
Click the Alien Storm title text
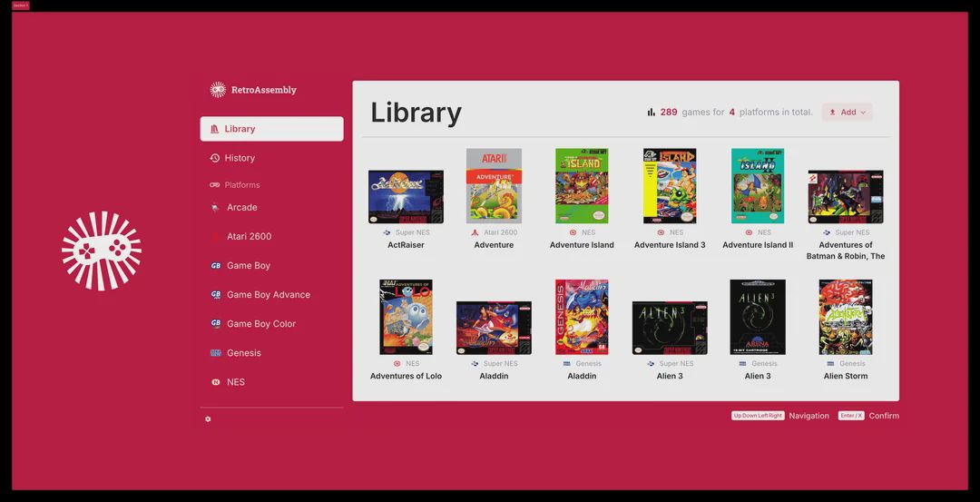(846, 377)
